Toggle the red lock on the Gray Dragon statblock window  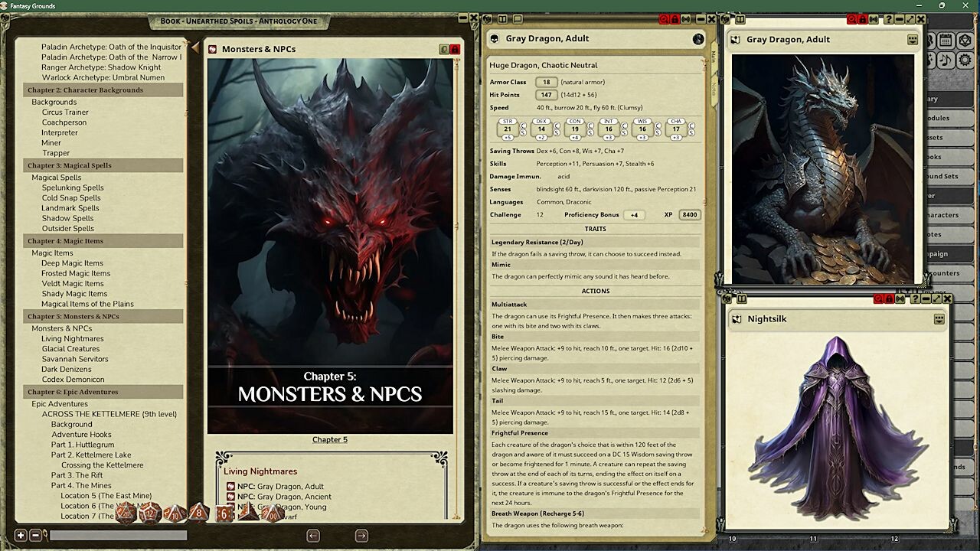tap(675, 19)
